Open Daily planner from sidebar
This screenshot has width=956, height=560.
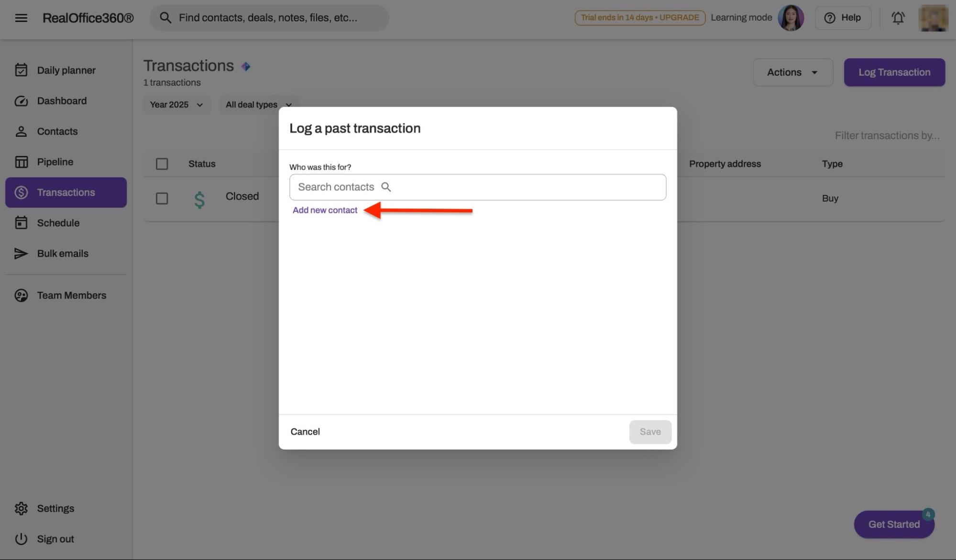coord(66,70)
